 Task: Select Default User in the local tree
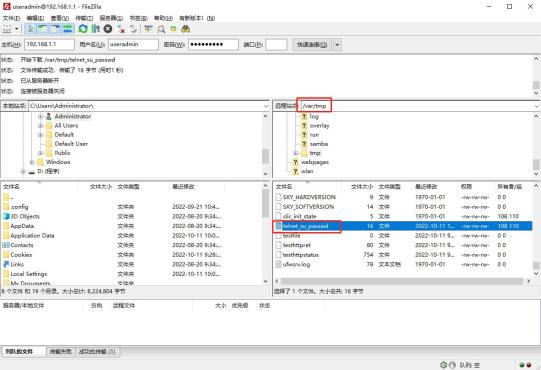click(x=71, y=144)
